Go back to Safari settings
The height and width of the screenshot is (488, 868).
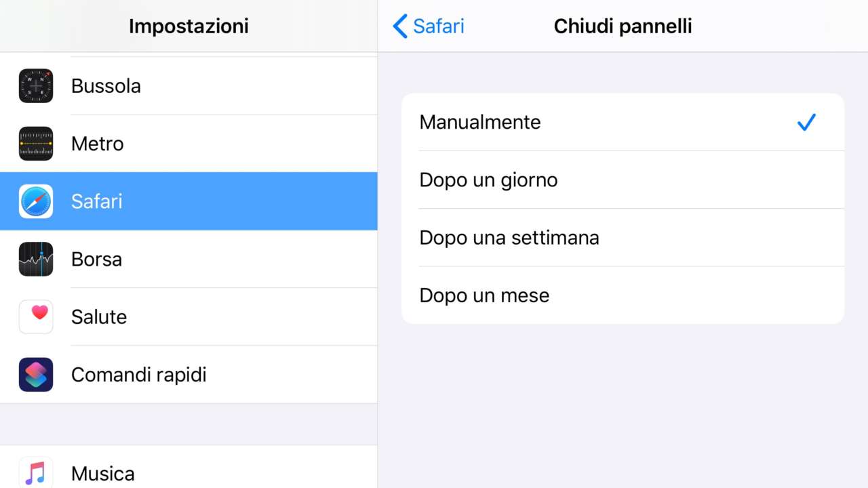coord(438,26)
